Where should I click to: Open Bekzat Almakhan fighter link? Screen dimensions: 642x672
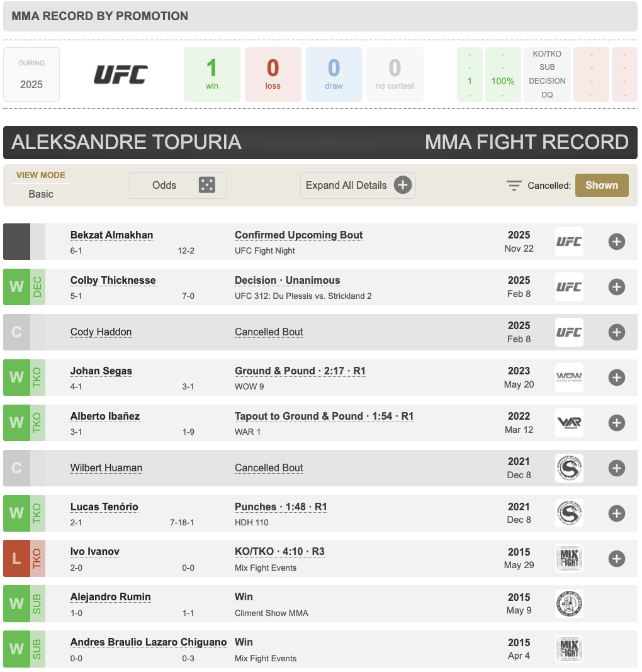(111, 235)
